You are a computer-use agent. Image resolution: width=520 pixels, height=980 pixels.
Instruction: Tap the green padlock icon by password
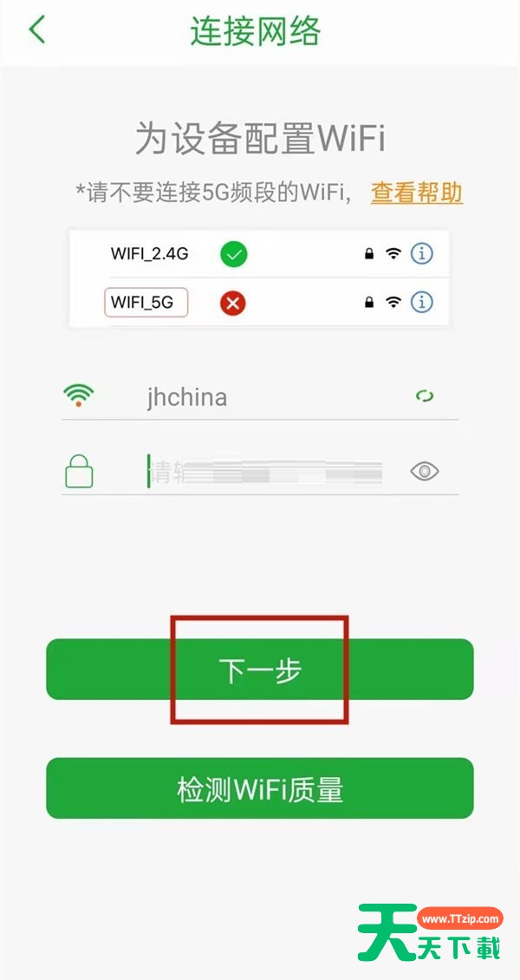coord(79,471)
